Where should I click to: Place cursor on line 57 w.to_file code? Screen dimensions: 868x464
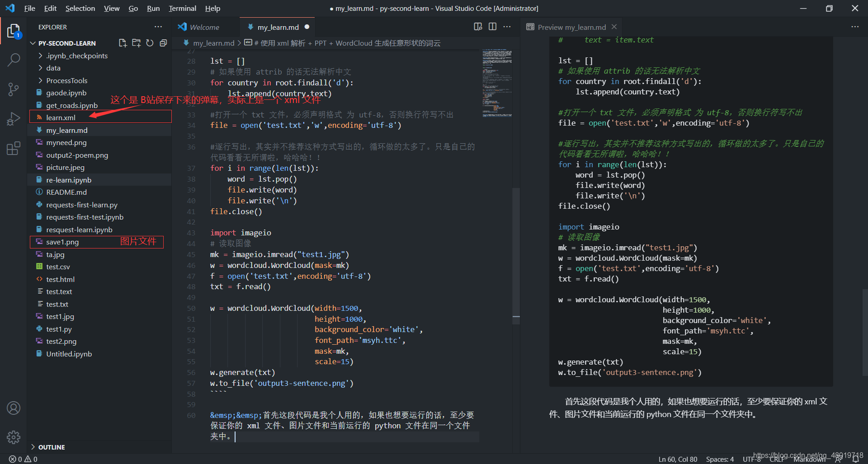282,383
